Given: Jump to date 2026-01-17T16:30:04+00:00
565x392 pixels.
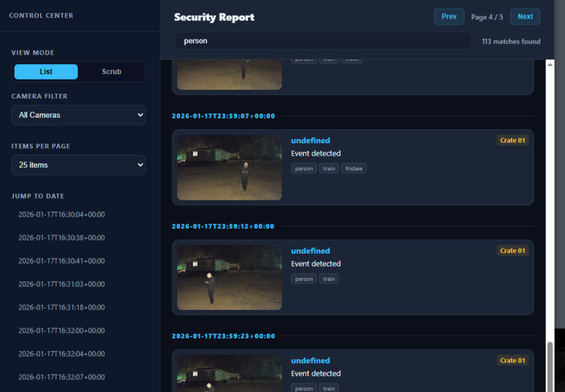Looking at the screenshot, I should (62, 214).
